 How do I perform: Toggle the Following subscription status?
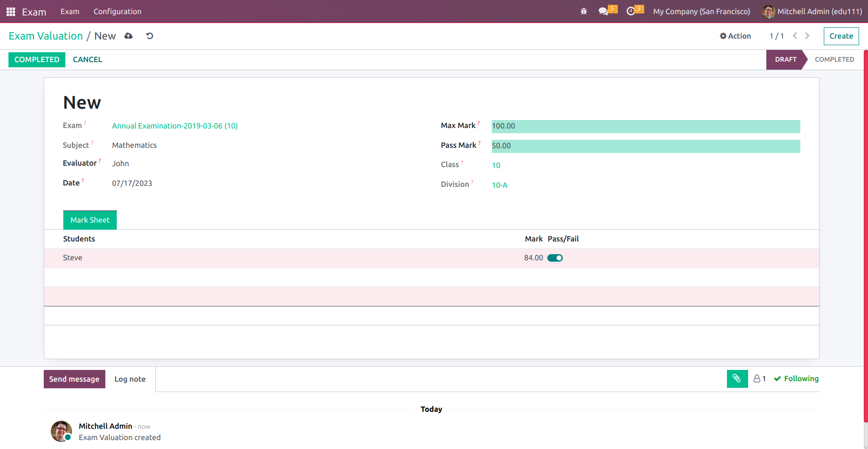click(796, 379)
